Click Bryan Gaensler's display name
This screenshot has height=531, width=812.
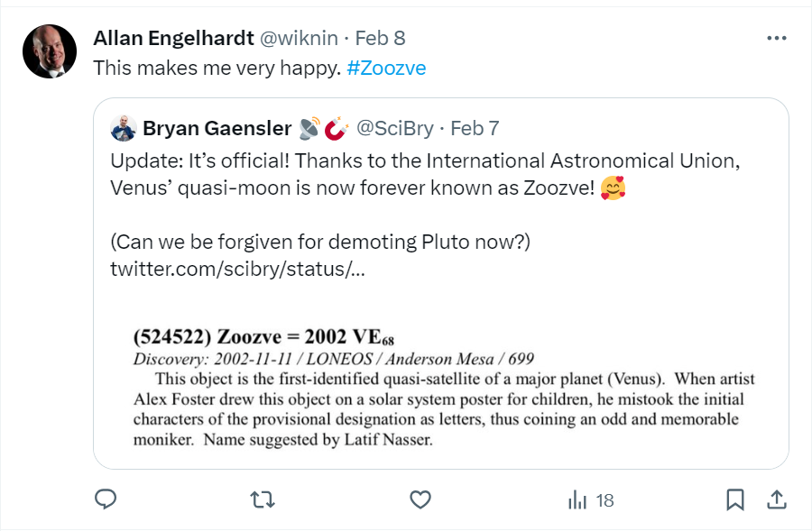pyautogui.click(x=217, y=128)
